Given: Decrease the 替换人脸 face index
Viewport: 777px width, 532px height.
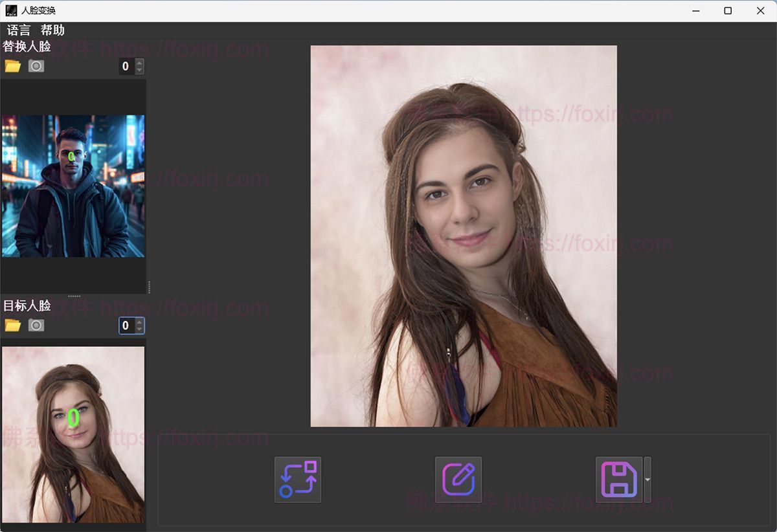Looking at the screenshot, I should pyautogui.click(x=139, y=70).
